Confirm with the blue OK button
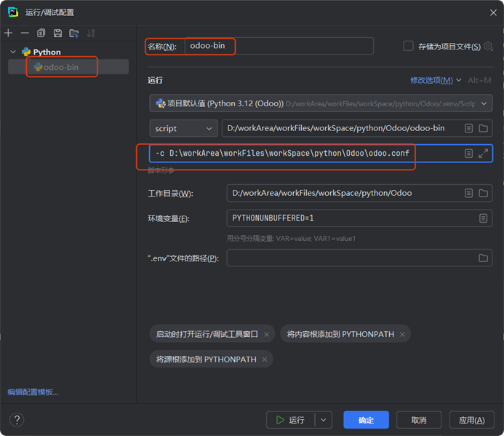The width and height of the screenshot is (504, 436). click(x=366, y=419)
